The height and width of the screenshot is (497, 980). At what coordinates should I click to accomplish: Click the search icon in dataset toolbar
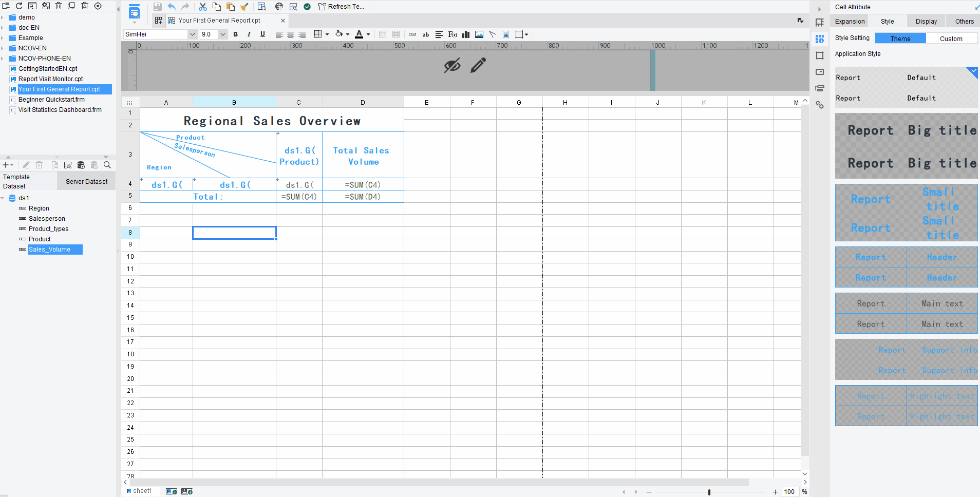[107, 165]
